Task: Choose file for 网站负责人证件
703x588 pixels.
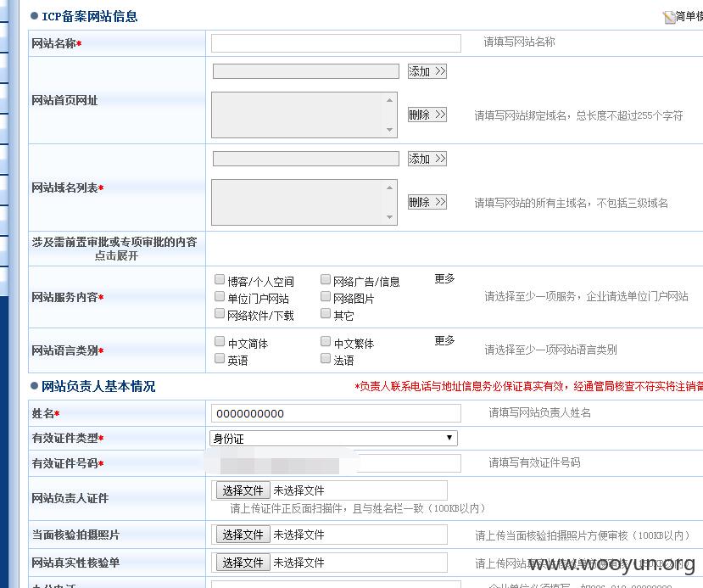Action: (x=243, y=490)
